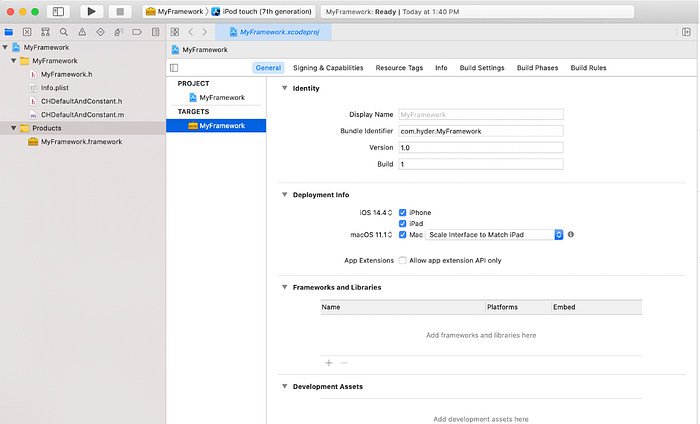Open the Symbol navigator
Viewport: 700px width, 424px height.
46,32
